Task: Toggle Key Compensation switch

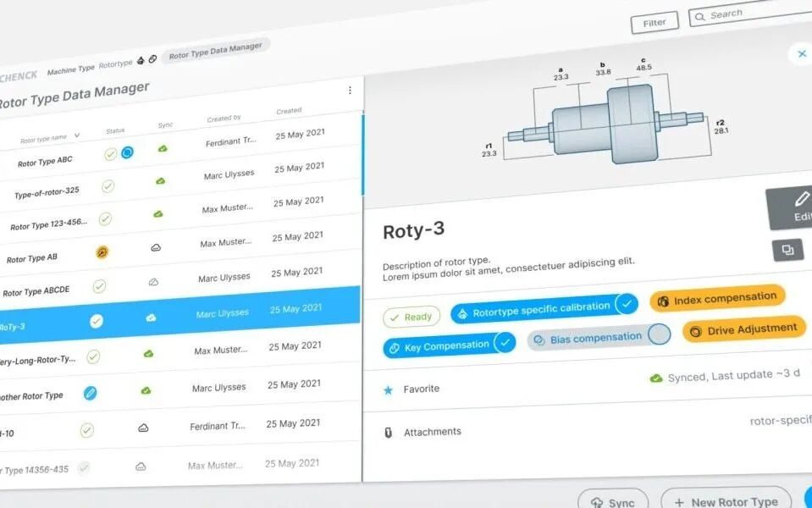Action: coord(449,345)
